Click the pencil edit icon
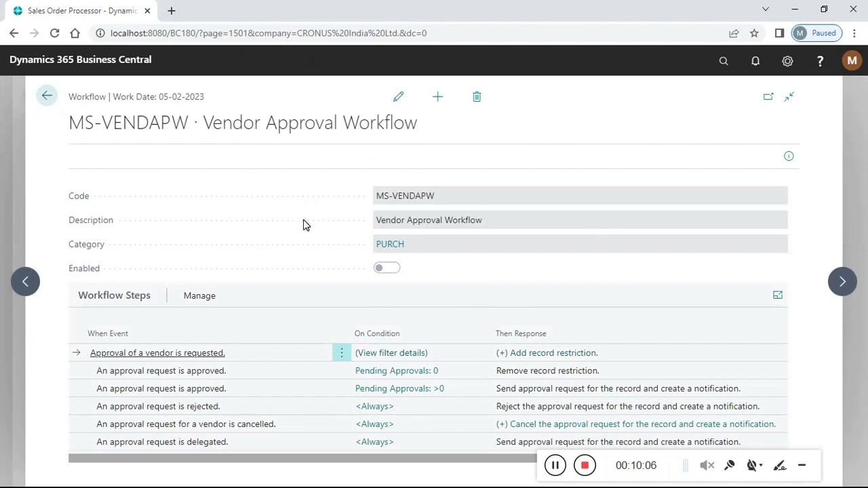The height and width of the screenshot is (488, 868). [398, 97]
